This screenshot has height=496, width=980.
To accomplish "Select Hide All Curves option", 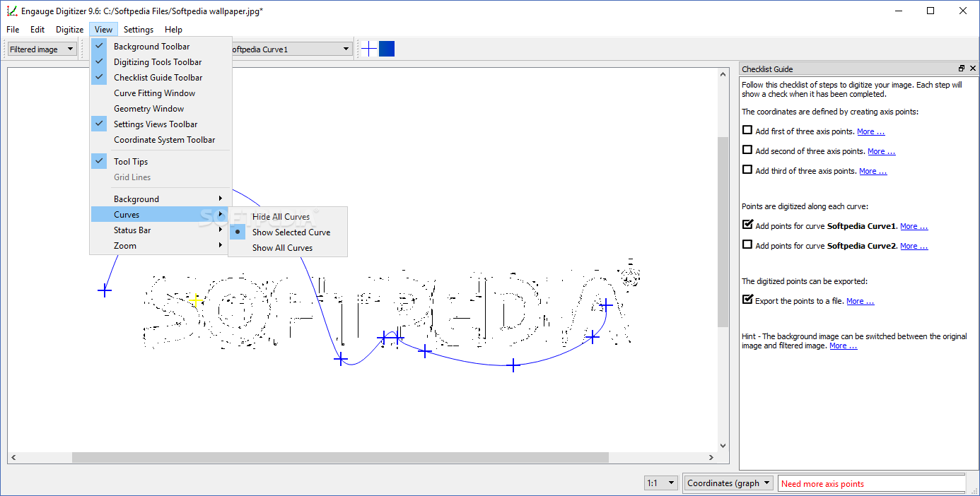I will click(x=288, y=217).
